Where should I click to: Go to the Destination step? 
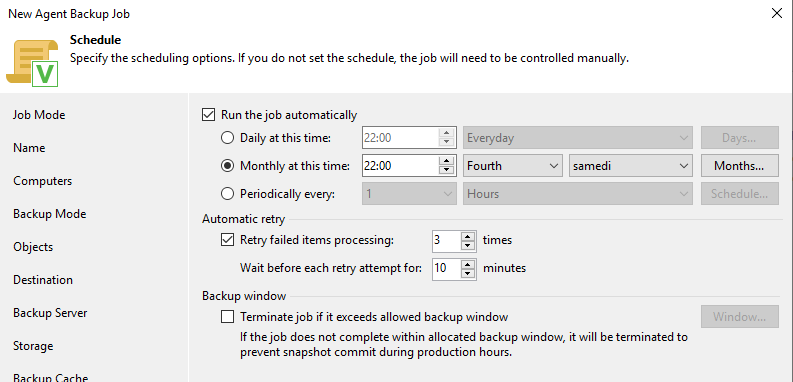(43, 280)
